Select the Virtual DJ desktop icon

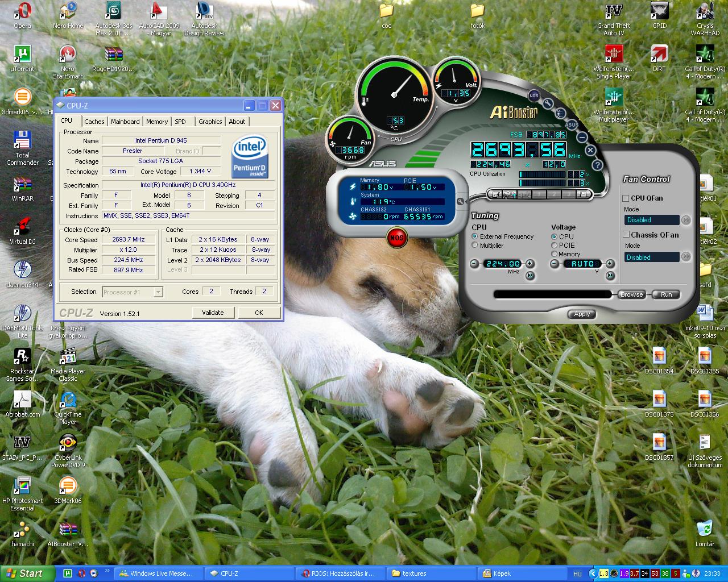pyautogui.click(x=22, y=231)
